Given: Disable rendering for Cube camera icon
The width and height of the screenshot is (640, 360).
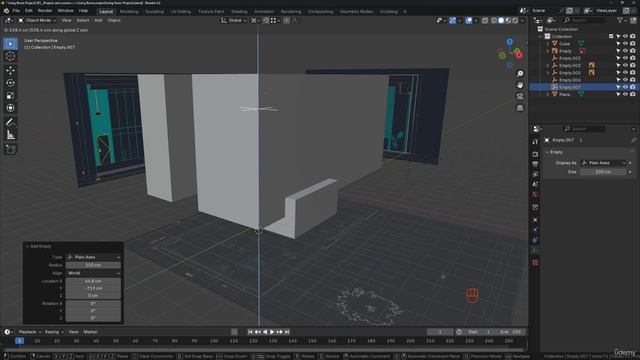Looking at the screenshot, I should coord(633,44).
